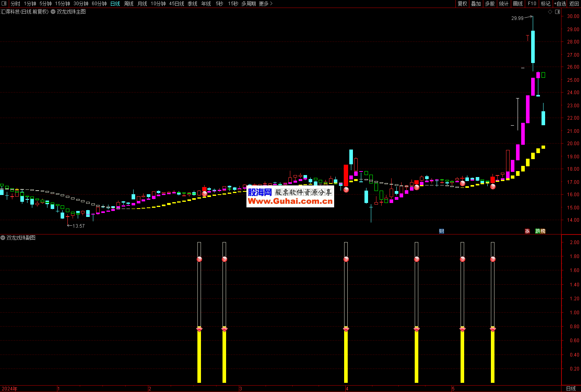Click the 跌榜 marker icon

click(x=540, y=231)
